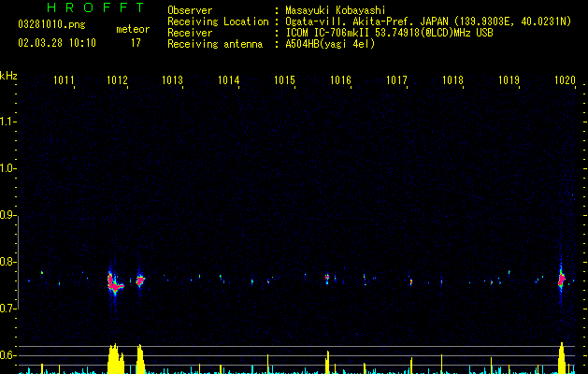Click time axis marker 1014
This screenshot has height=374, width=588.
[229, 80]
